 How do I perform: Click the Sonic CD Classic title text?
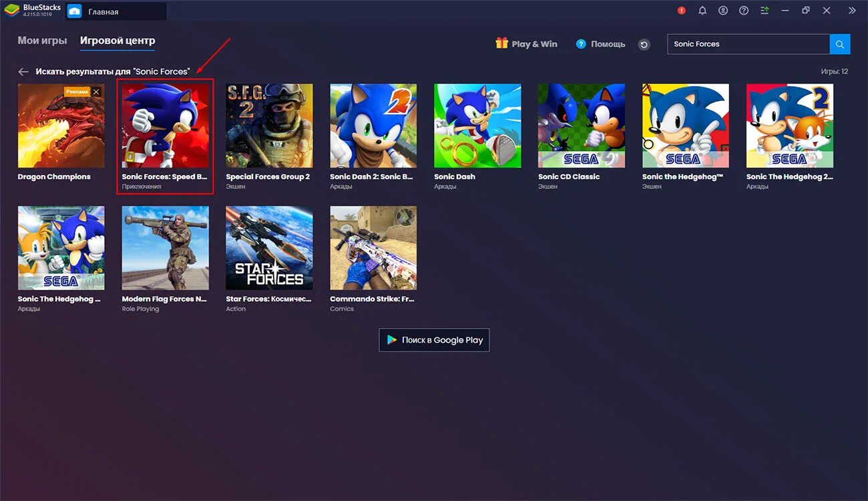tap(569, 177)
